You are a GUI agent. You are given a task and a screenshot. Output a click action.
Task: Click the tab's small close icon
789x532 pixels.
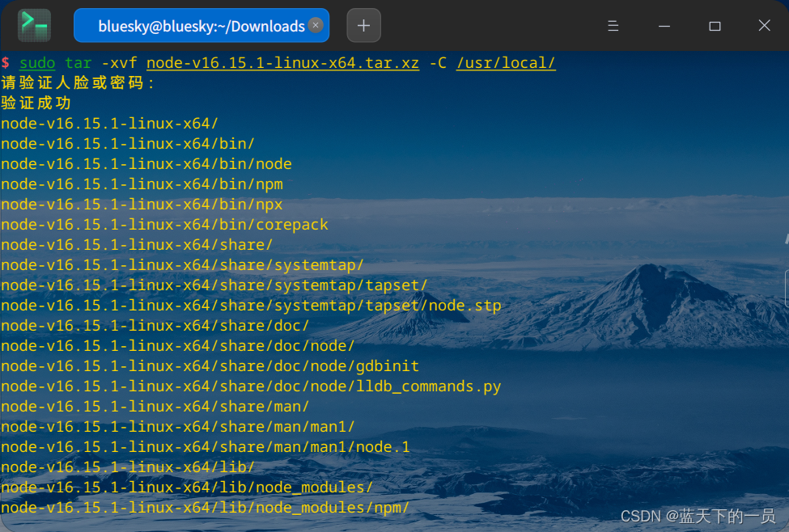click(315, 25)
